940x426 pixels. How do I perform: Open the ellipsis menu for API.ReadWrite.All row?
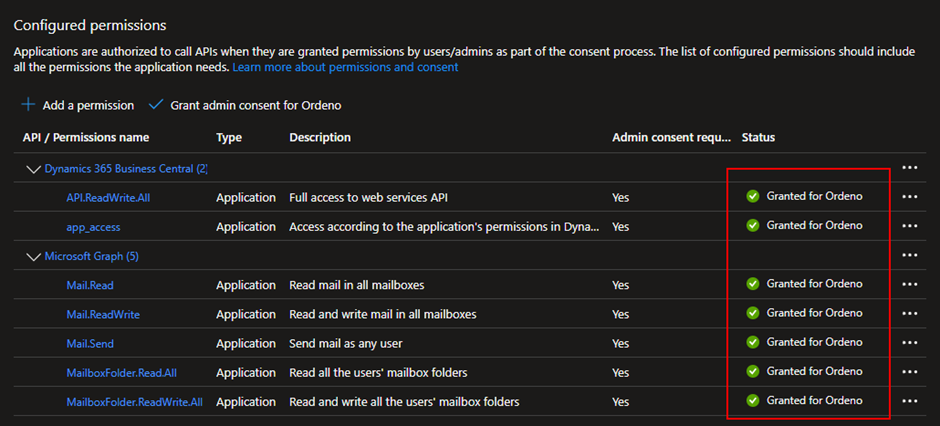point(909,197)
